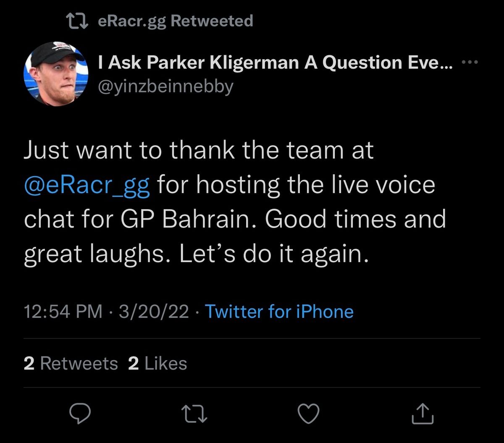This screenshot has width=504, height=443.
Task: View the list of 2 Likes
Action: [x=157, y=363]
